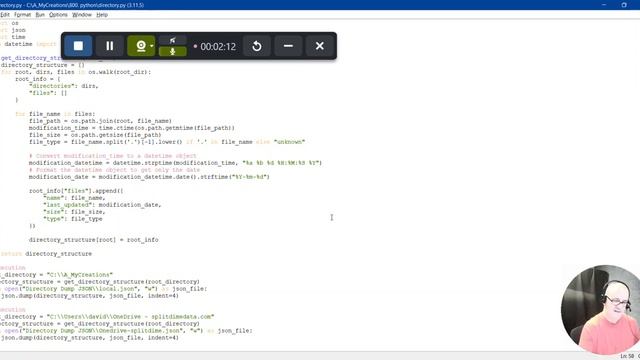Click the for file_name in files line
The width and height of the screenshot is (640, 360).
tap(55, 114)
